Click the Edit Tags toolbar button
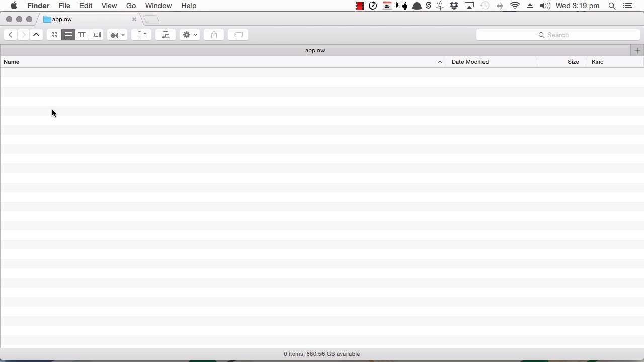This screenshot has height=362, width=644. coord(238,35)
